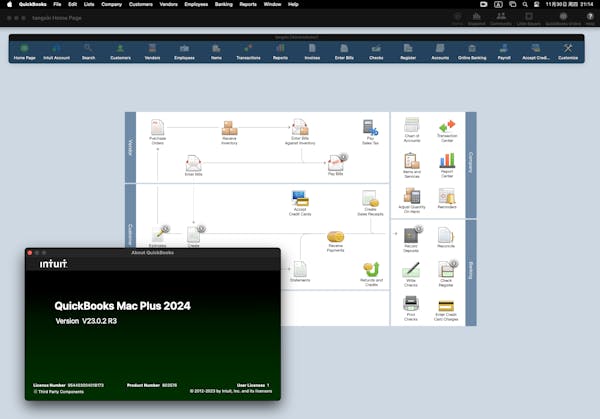Click the Customize toolbar button

568,51
